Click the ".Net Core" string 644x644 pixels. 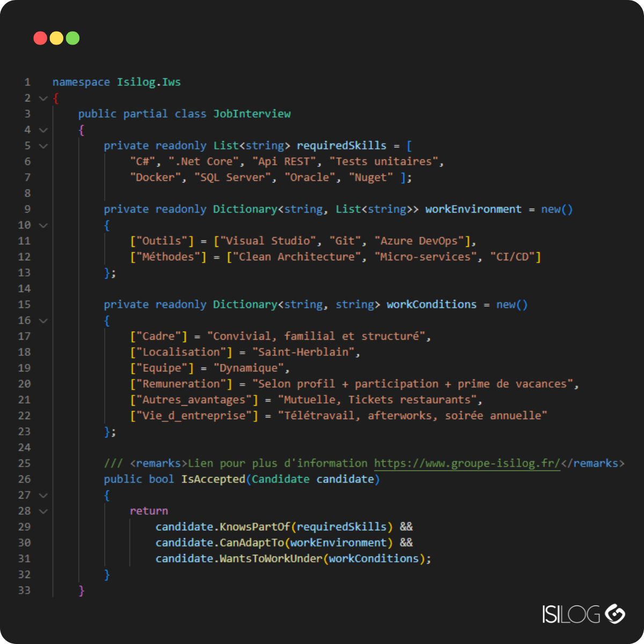point(203,162)
